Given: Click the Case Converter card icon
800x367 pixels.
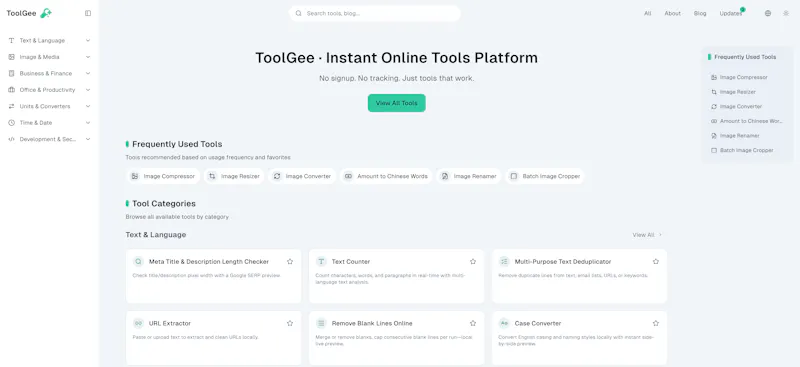Looking at the screenshot, I should (x=504, y=323).
